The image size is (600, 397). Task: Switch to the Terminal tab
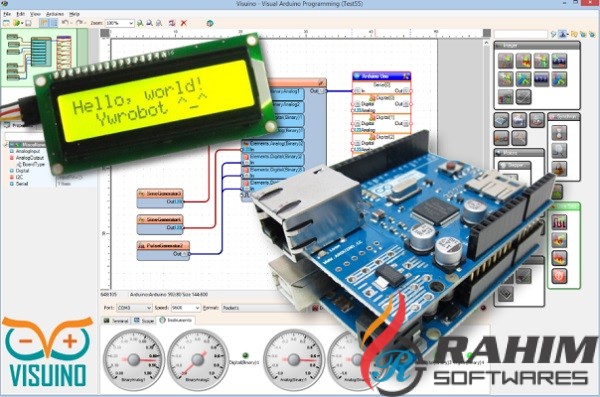point(116,321)
